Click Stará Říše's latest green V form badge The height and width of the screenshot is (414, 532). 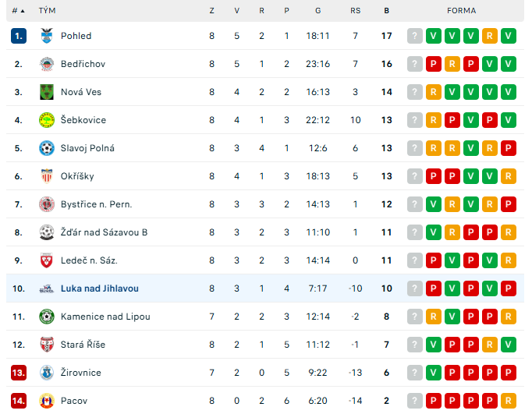[509, 345]
